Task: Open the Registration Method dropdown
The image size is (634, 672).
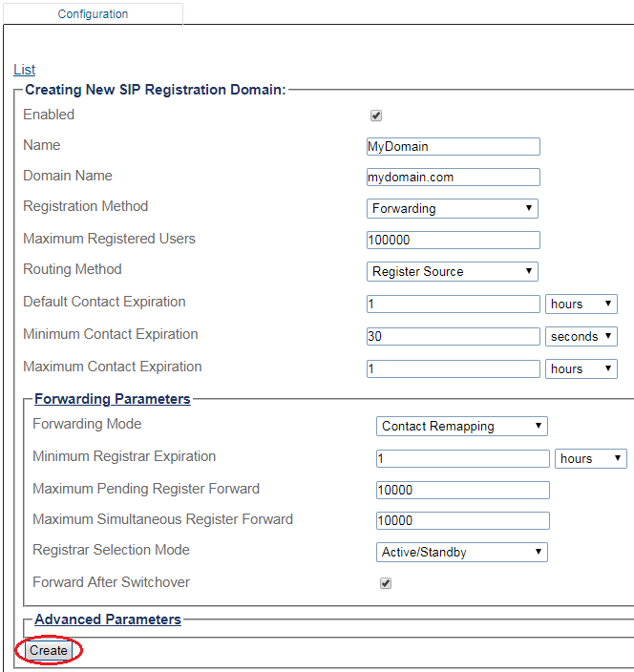Action: click(453, 208)
